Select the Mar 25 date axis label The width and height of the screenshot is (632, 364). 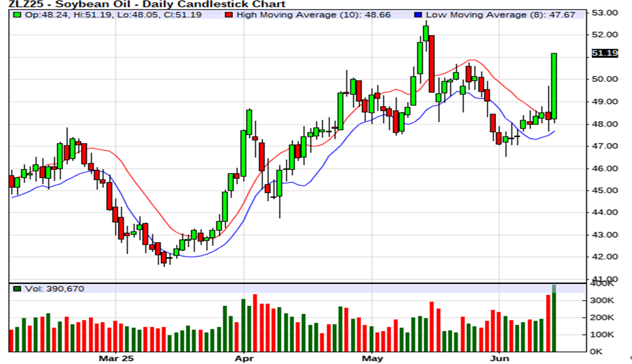(116, 358)
